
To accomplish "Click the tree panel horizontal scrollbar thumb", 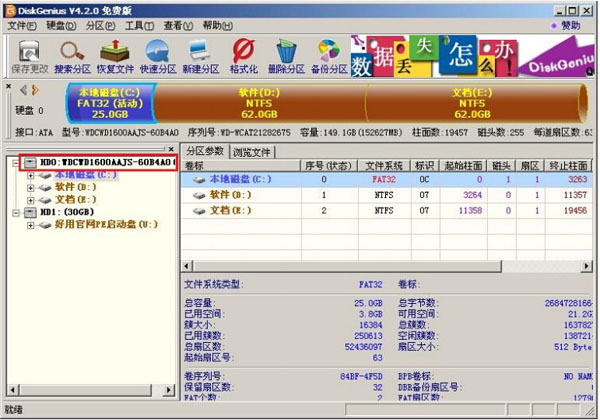I will click(85, 390).
